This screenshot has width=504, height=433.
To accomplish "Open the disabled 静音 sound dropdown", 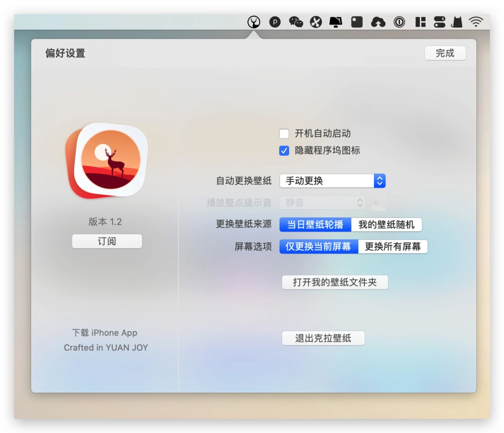I will click(323, 203).
